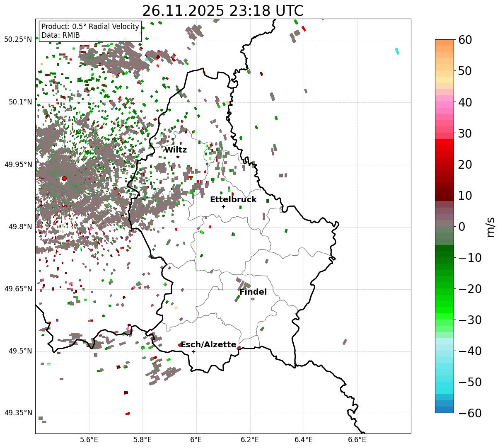This screenshot has height=448, width=500.
Task: Click the colorbar tick label 40
Action: (x=465, y=102)
